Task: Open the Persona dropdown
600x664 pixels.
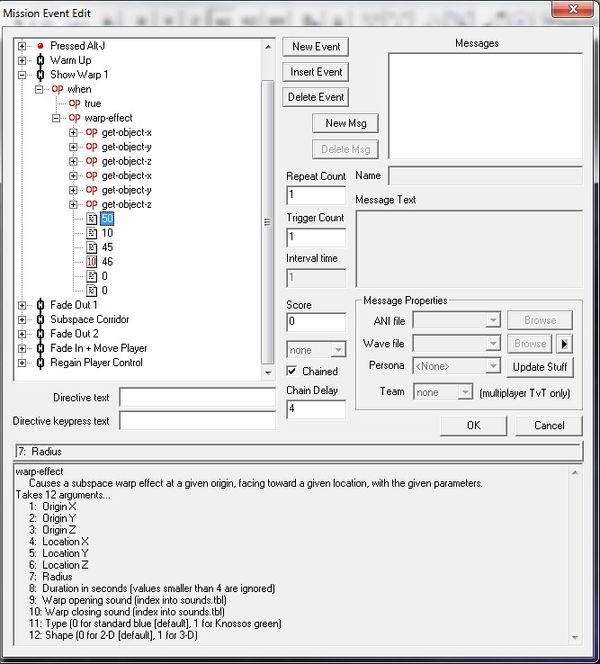Action: 456,366
